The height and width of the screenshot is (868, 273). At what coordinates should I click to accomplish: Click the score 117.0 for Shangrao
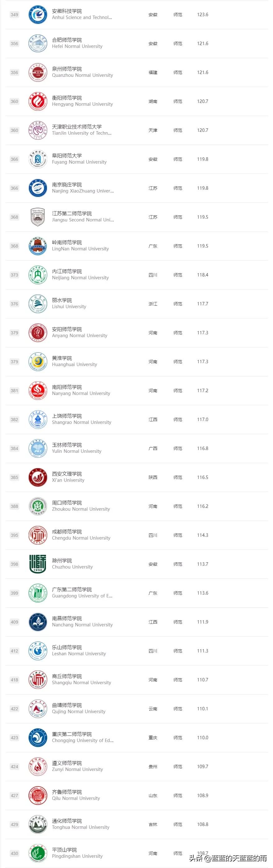202,420
